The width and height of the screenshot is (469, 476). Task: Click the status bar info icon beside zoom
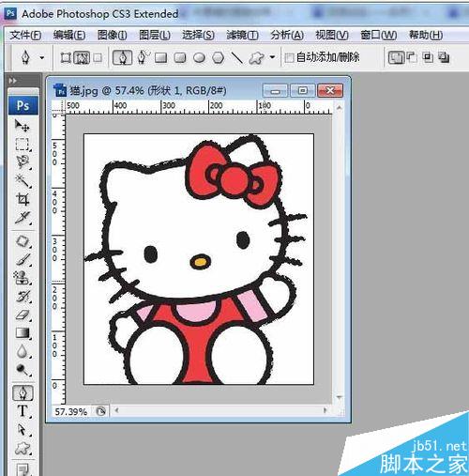click(x=101, y=411)
